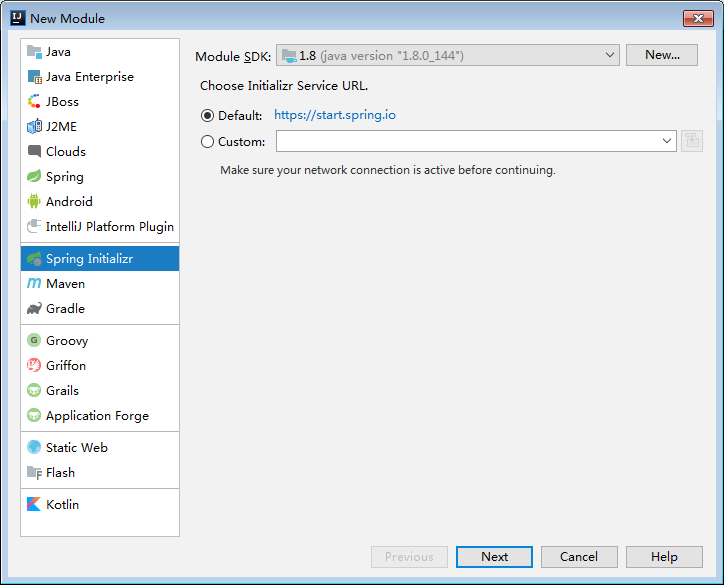The height and width of the screenshot is (585, 724).
Task: Click the New Module window title
Action: (67, 18)
